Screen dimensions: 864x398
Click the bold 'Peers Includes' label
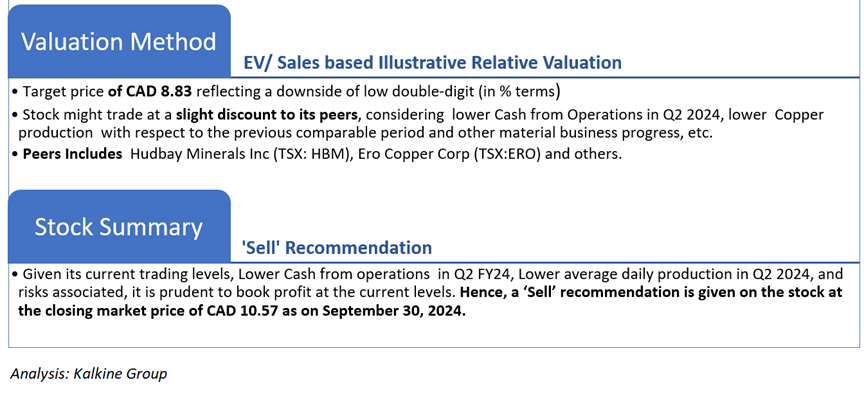[x=72, y=154]
